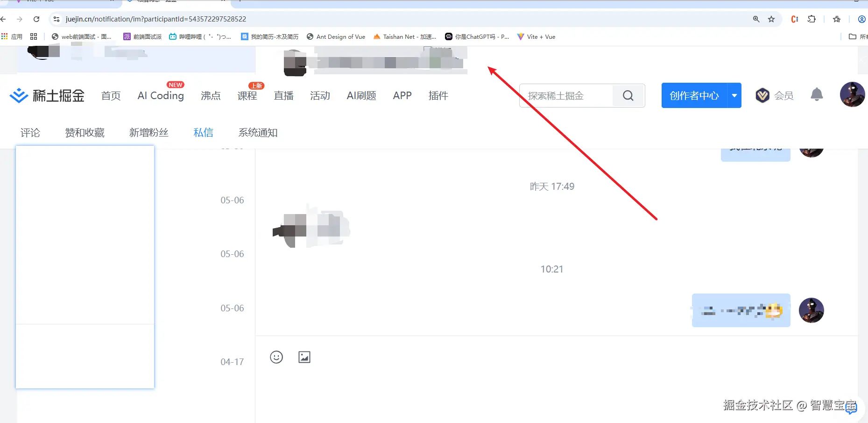Toggle the apps grid next to the address bar
This screenshot has height=423, width=868.
(x=33, y=36)
